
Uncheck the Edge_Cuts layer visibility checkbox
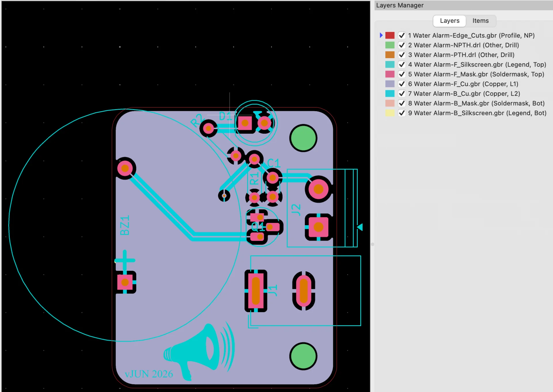(402, 35)
